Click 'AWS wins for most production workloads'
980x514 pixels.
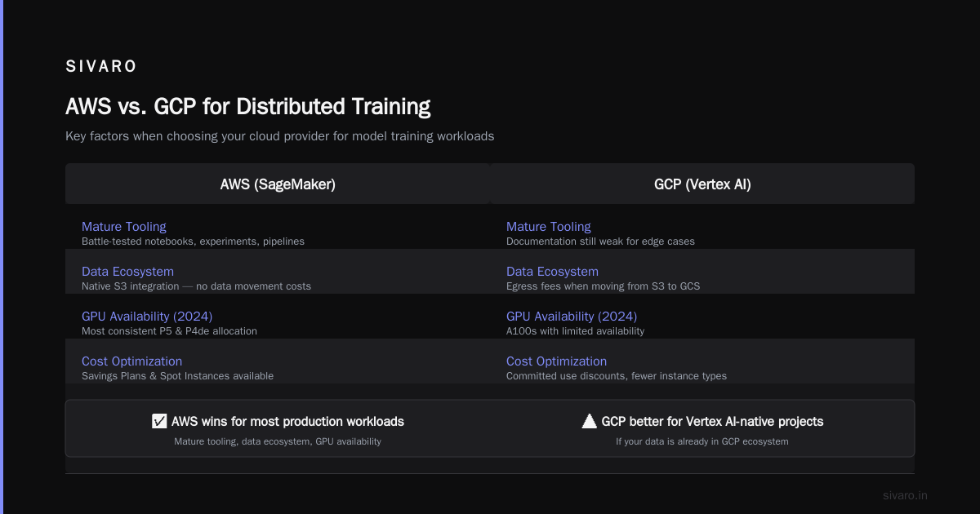287,422
